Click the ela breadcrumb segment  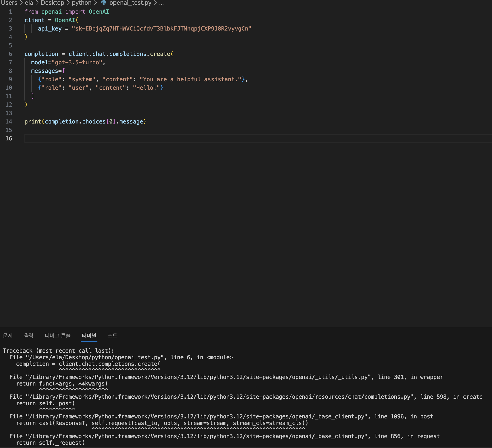coord(29,3)
